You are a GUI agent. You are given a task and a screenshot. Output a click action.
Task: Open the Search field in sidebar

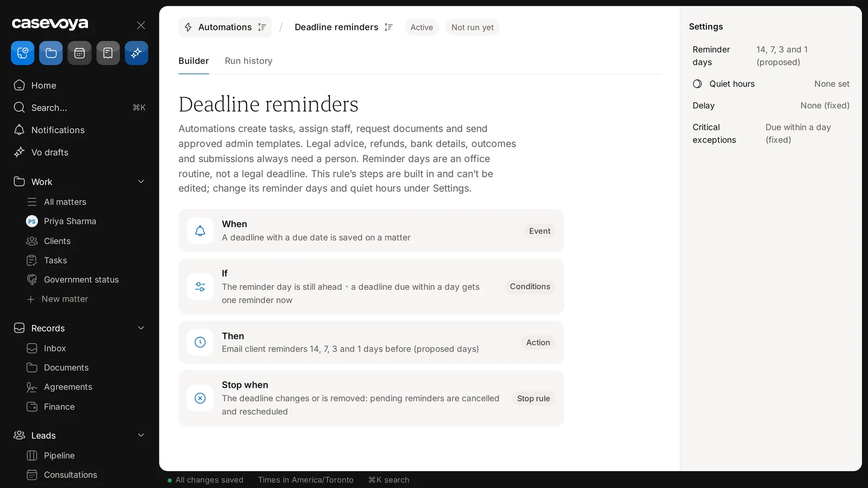pyautogui.click(x=79, y=107)
